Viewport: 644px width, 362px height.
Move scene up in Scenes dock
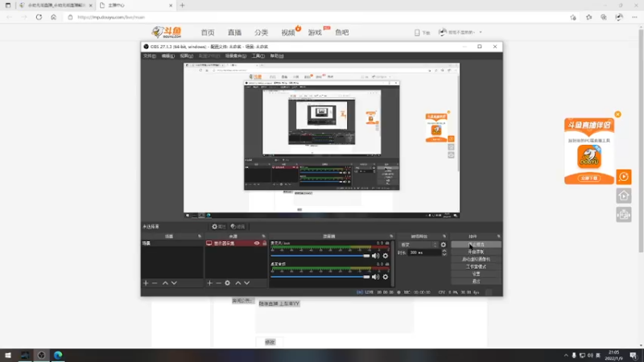[x=165, y=283]
